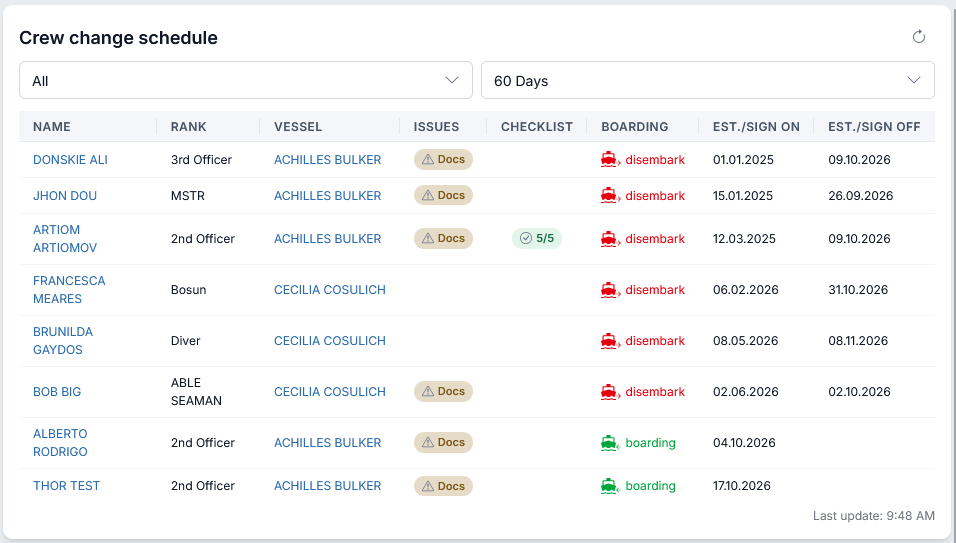Viewport: 956px width, 543px height.
Task: Click green boarding ship icon for THOR TEST
Action: coord(610,486)
